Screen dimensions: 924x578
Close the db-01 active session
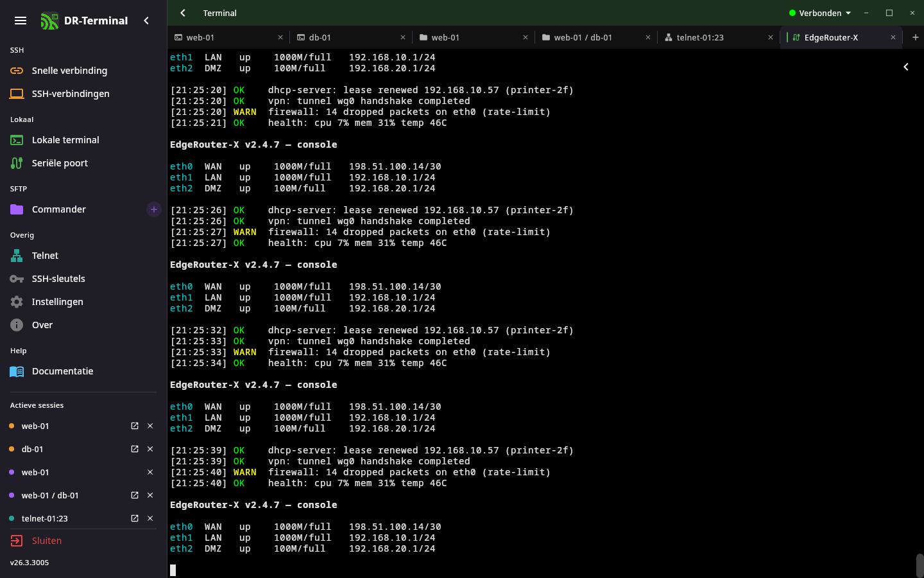[x=150, y=449]
